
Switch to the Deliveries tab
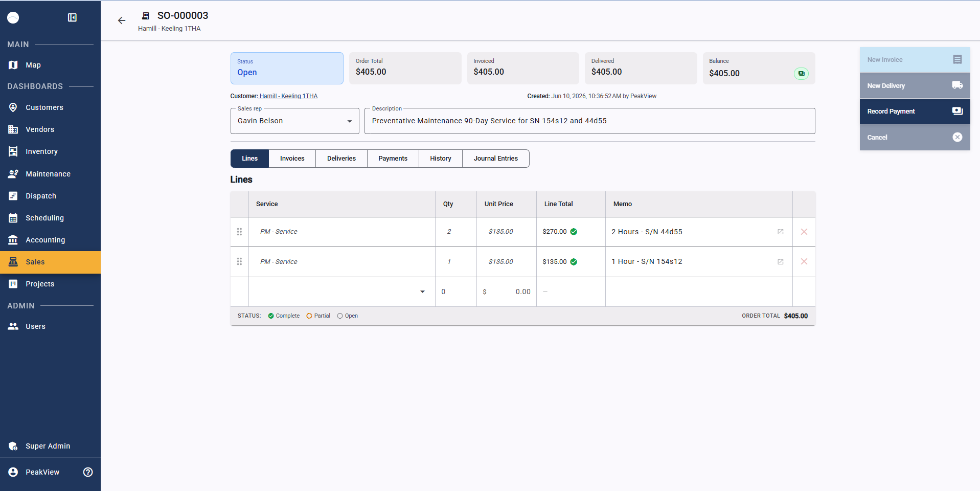click(341, 159)
